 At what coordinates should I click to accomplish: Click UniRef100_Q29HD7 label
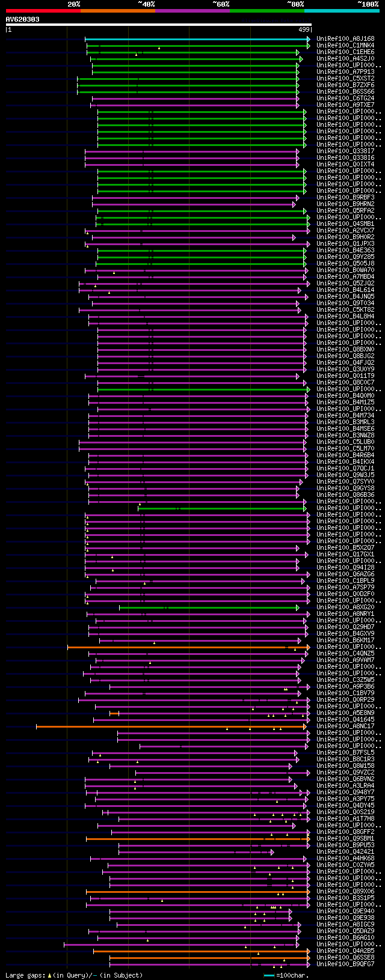(345, 627)
